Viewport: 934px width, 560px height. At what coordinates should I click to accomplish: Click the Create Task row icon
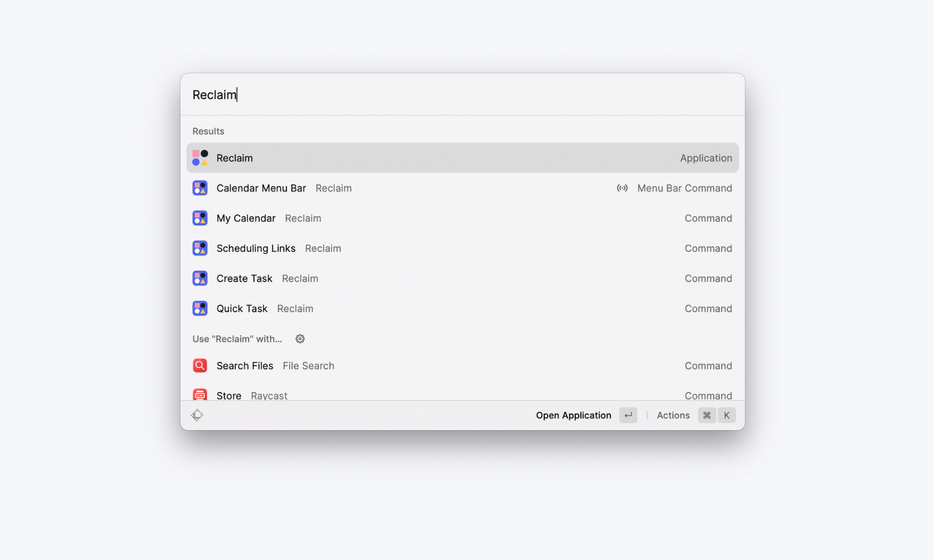(200, 278)
